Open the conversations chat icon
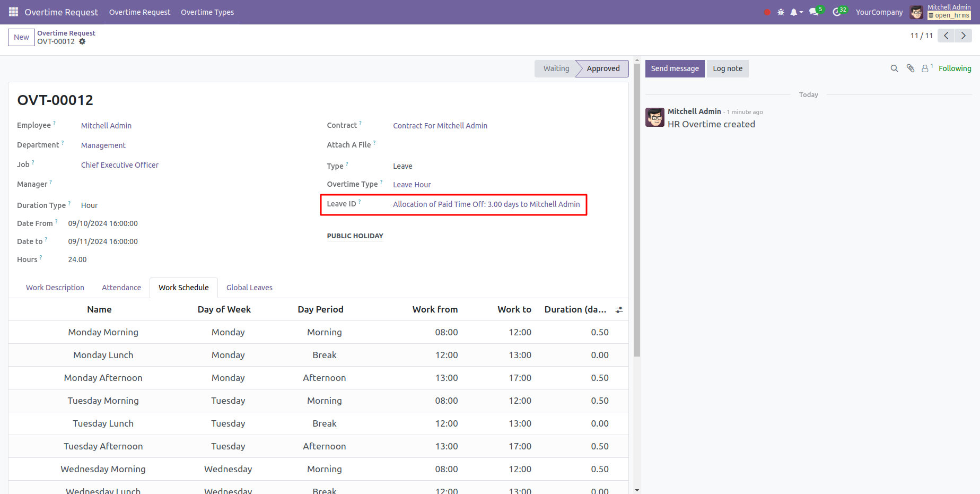The image size is (980, 494). pos(814,12)
